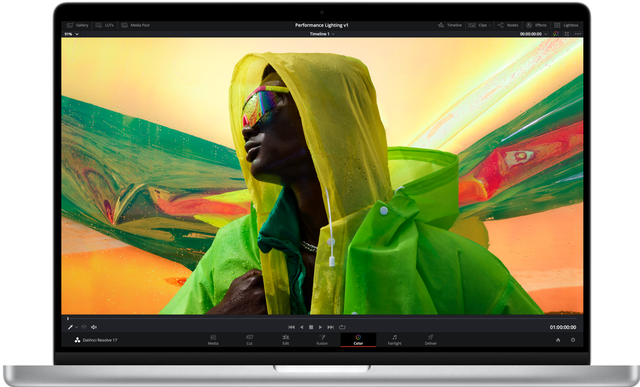The image size is (640, 387).
Task: Open the project manager home icon
Action: (x=558, y=340)
